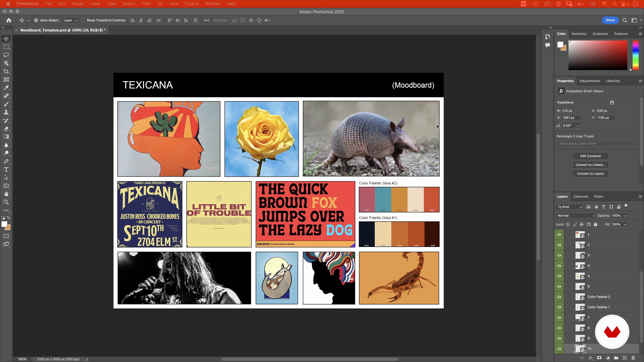Toggle Lock All in Layers panel
The width and height of the screenshot is (644, 362).
(x=596, y=224)
